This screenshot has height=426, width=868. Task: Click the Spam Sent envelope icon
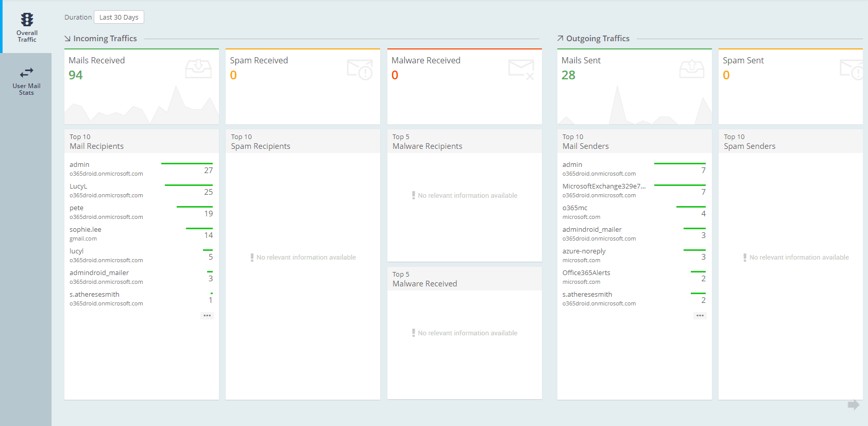851,70
